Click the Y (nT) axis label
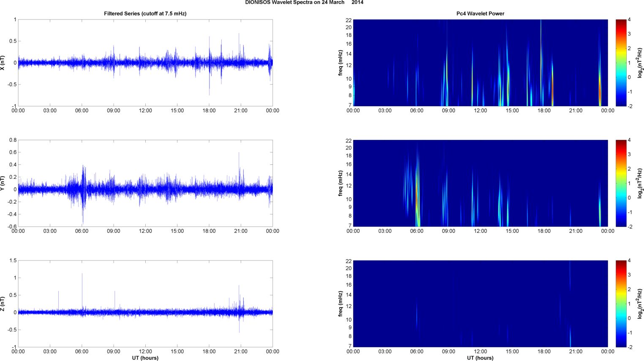The image size is (644, 361). tap(3, 183)
